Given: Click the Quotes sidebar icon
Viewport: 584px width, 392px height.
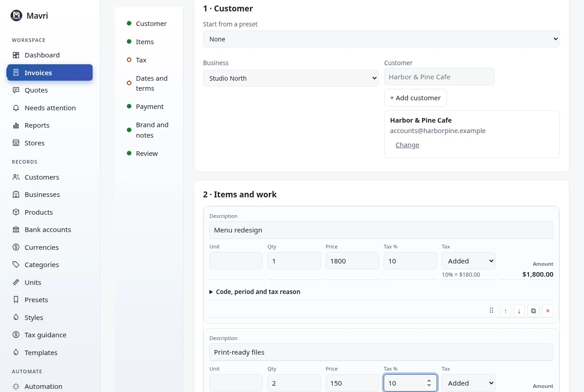Looking at the screenshot, I should 16,90.
